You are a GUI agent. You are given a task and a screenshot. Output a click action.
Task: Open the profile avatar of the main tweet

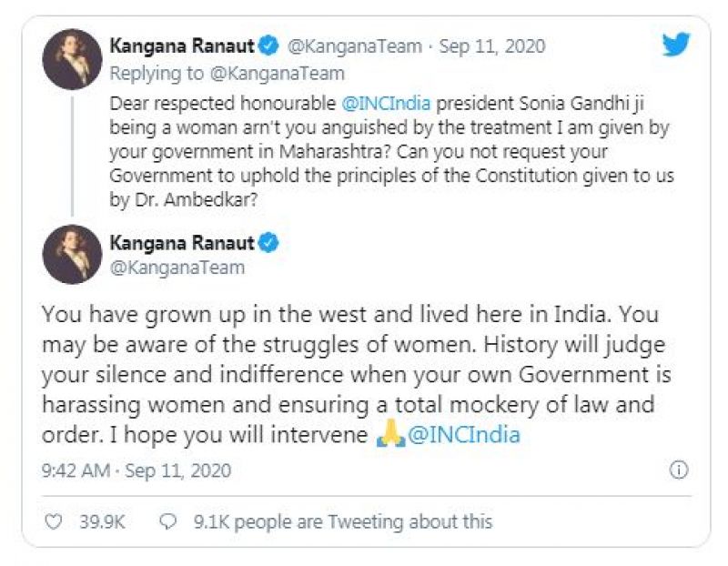[x=72, y=254]
